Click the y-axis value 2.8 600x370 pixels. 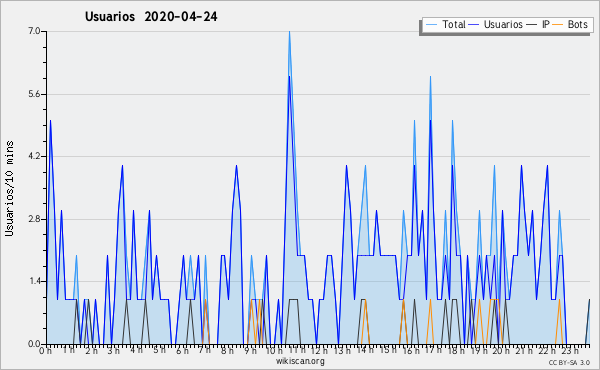(x=34, y=219)
